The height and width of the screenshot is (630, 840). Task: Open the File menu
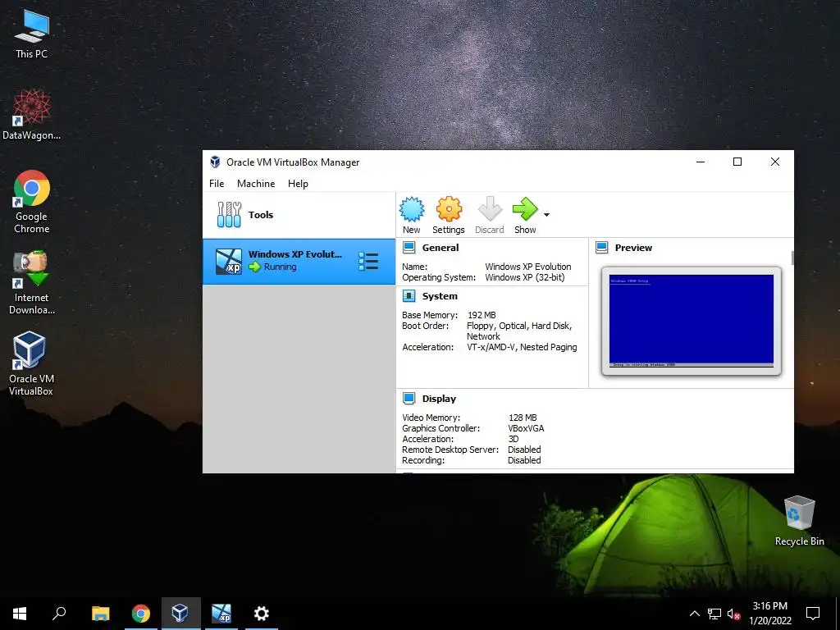[217, 183]
